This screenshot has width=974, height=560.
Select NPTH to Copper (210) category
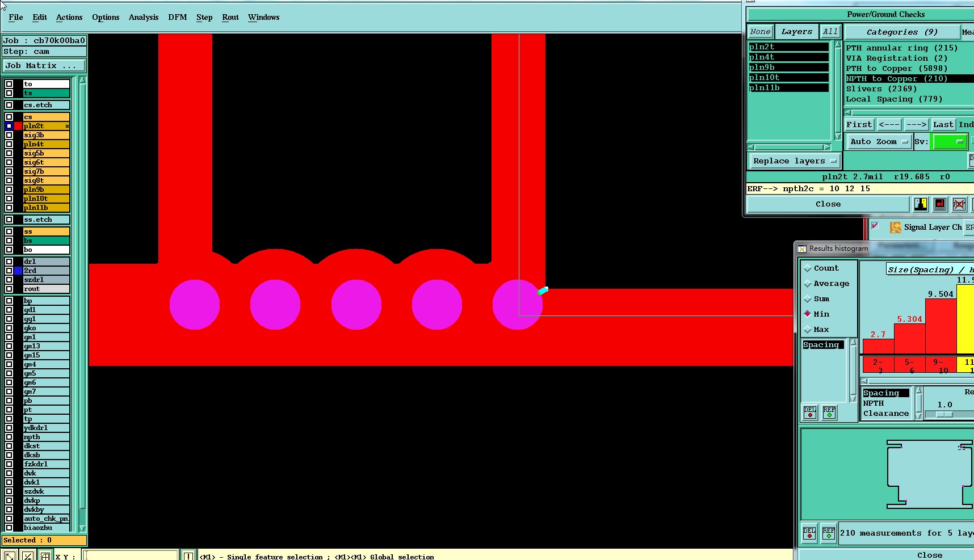(x=909, y=79)
